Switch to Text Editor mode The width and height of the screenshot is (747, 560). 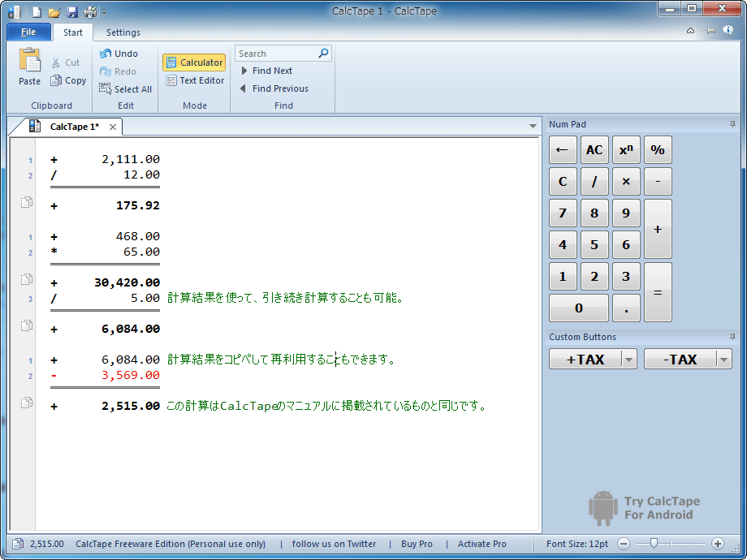pyautogui.click(x=195, y=80)
